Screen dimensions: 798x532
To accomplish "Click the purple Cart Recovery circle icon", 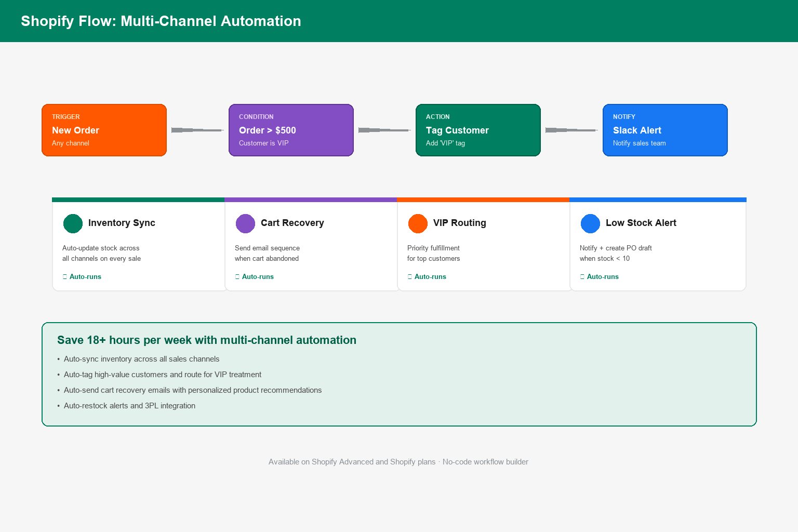I will click(245, 223).
